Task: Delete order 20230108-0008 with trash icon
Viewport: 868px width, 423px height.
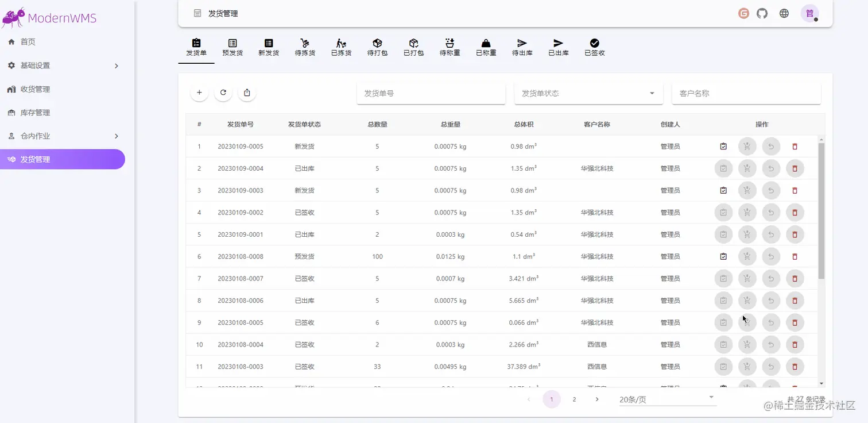Action: coord(795,256)
